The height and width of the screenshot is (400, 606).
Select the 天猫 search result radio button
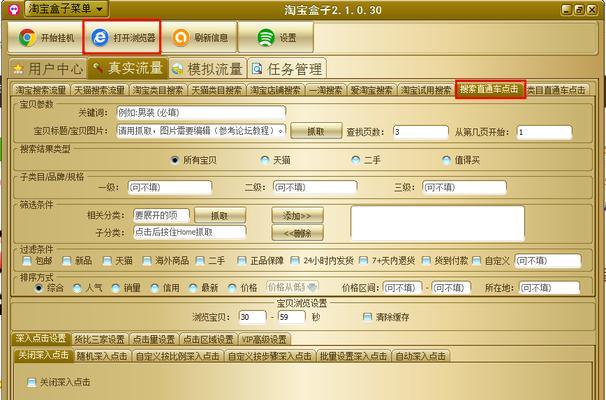265,160
